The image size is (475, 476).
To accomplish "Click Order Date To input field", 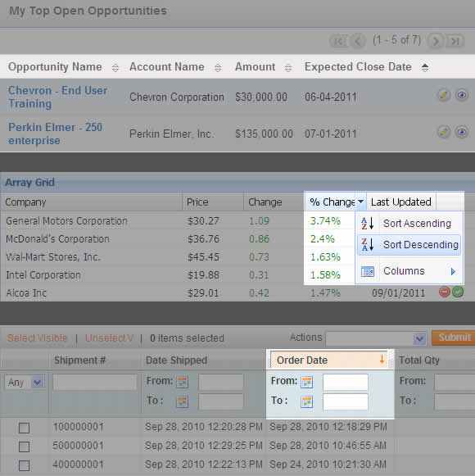I will click(x=346, y=402).
